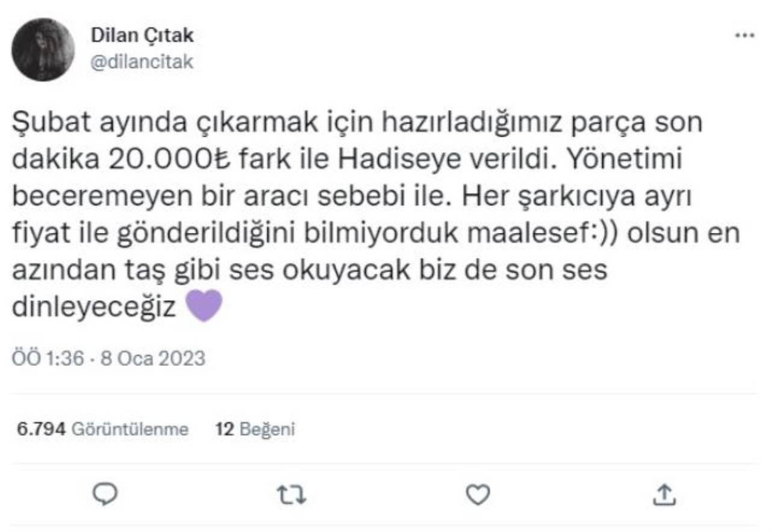Click the purple heart emoji in tweet
The height and width of the screenshot is (532, 771).
click(205, 307)
